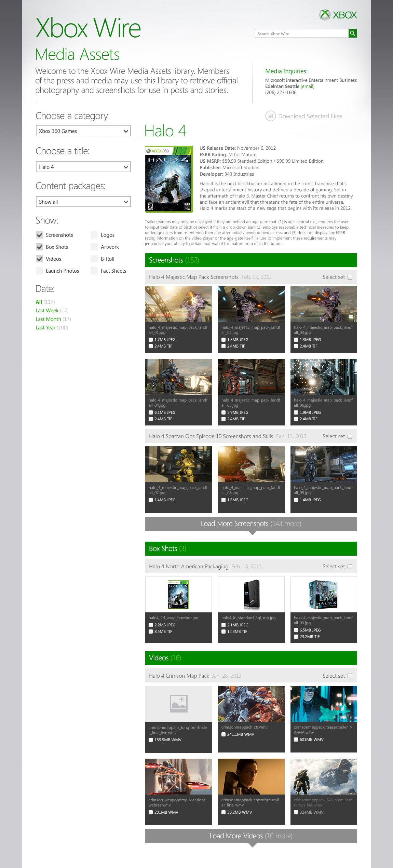Enable the B-Roll filter checkbox
Viewport: 393px width, 868px height.
tap(94, 259)
